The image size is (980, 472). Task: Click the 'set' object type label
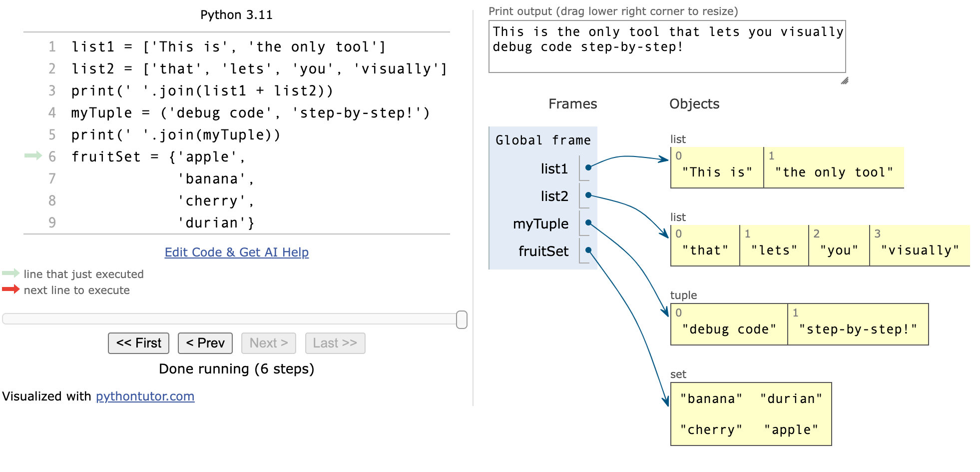(x=678, y=374)
